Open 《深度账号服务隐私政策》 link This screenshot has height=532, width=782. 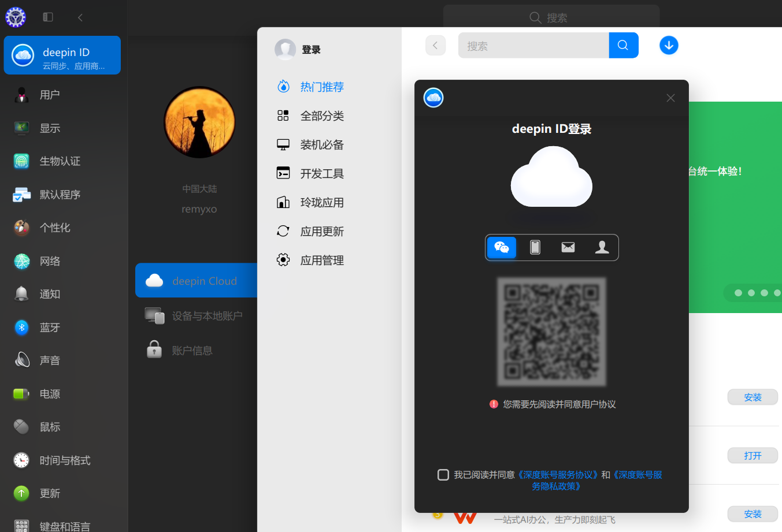(x=597, y=481)
